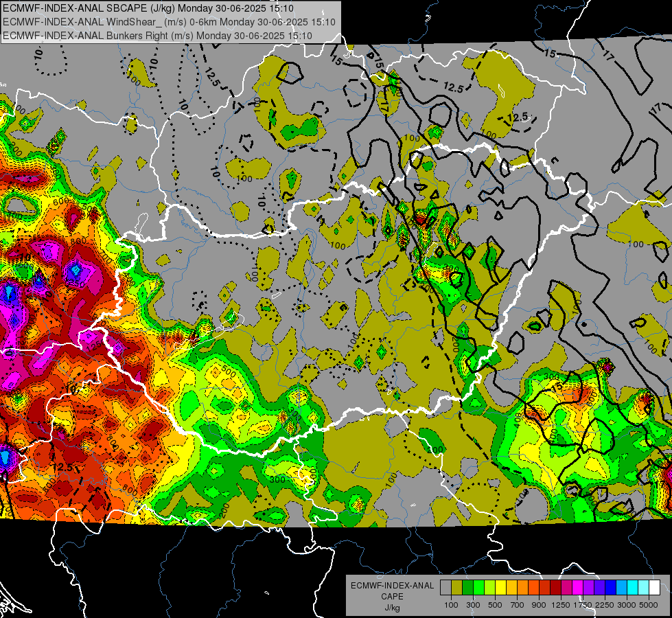Click the 1250 value under the legend bar
The height and width of the screenshot is (618, 672).
pos(561,605)
